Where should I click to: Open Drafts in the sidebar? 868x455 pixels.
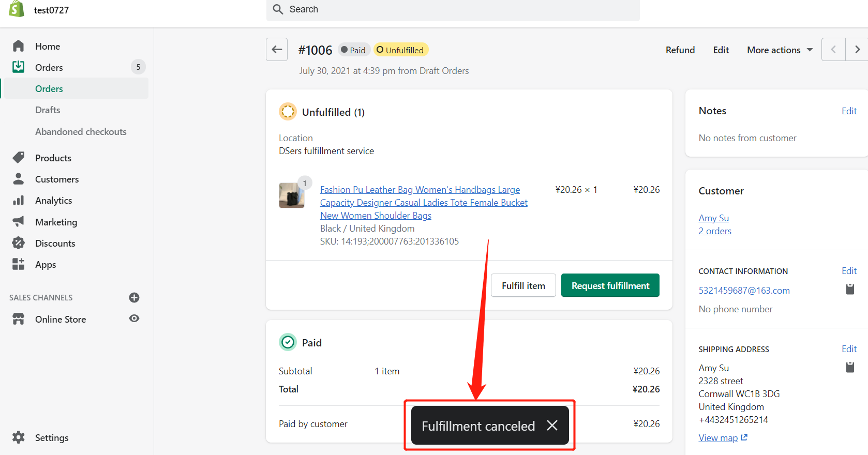tap(48, 110)
